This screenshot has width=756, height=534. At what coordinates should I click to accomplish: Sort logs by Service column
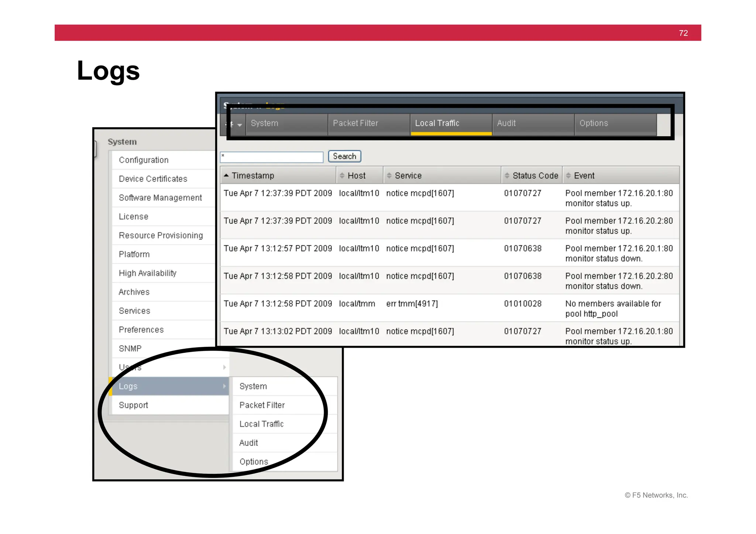click(x=442, y=176)
